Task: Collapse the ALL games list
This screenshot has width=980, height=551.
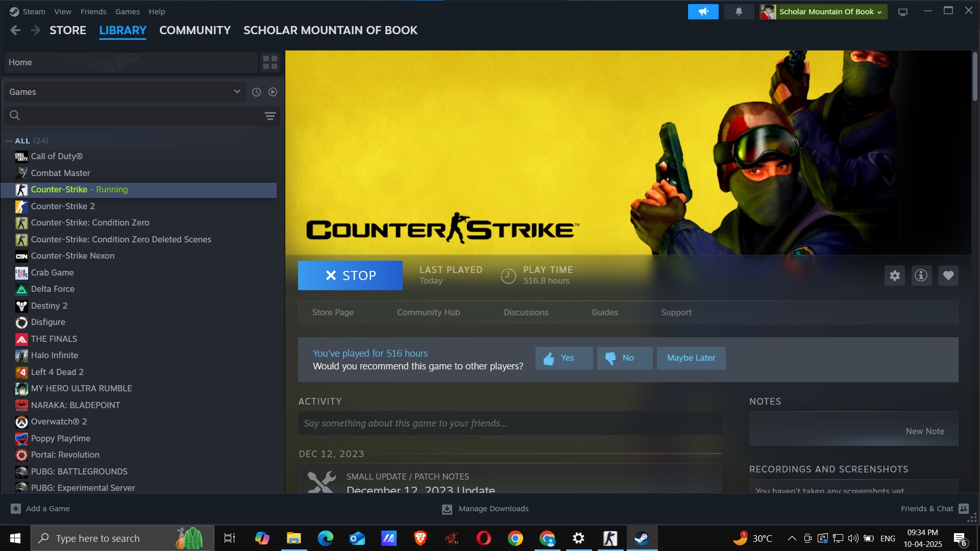Action: 9,141
